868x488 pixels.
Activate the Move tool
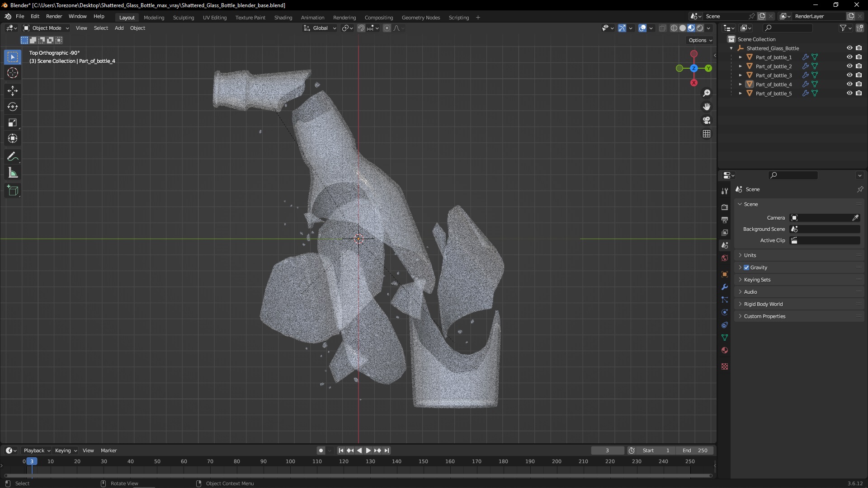point(13,91)
